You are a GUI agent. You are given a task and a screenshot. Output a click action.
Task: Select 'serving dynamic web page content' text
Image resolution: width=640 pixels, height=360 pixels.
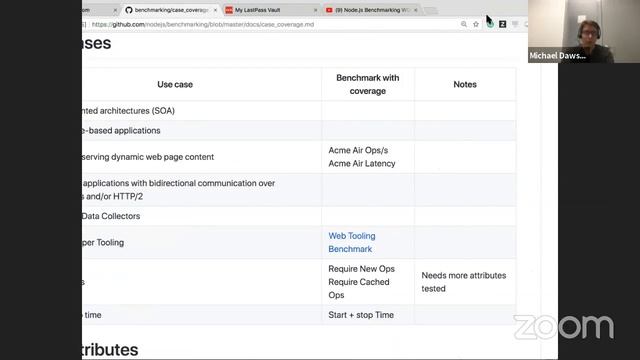147,157
